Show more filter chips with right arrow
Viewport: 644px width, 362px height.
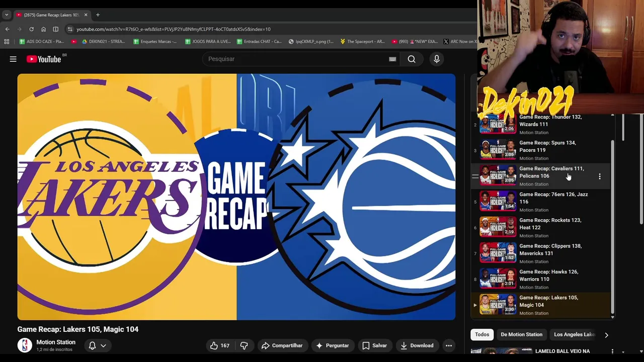[x=606, y=335]
